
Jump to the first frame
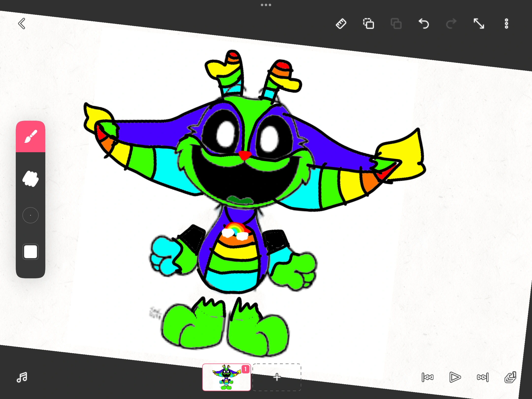coord(428,377)
